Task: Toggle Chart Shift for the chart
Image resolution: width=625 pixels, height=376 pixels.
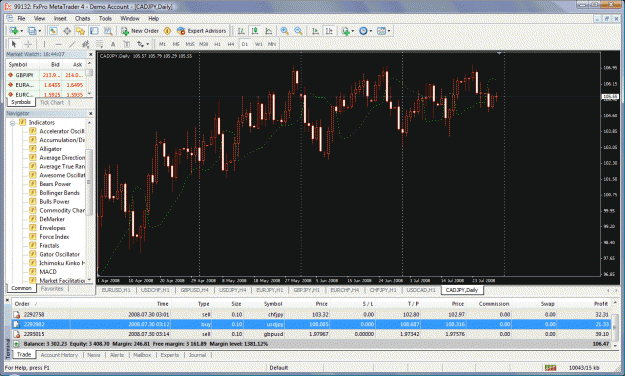Action: pyautogui.click(x=329, y=31)
